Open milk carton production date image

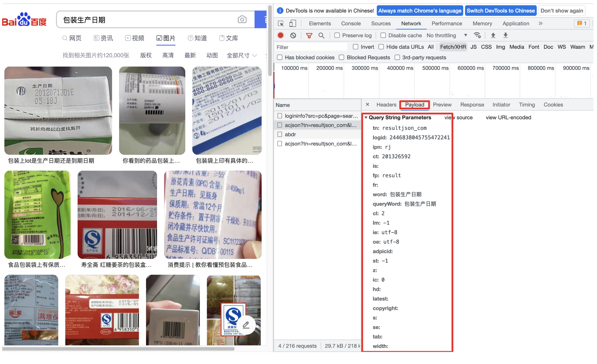tap(58, 111)
